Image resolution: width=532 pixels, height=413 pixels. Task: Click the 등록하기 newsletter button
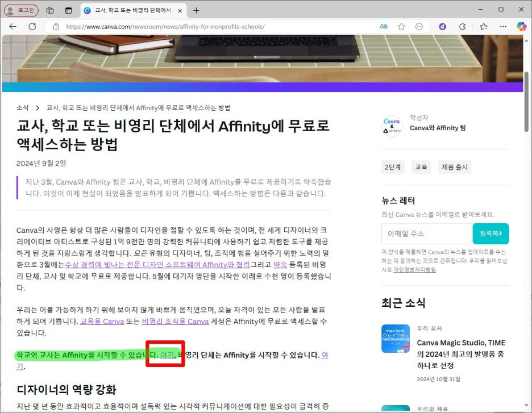[491, 233]
